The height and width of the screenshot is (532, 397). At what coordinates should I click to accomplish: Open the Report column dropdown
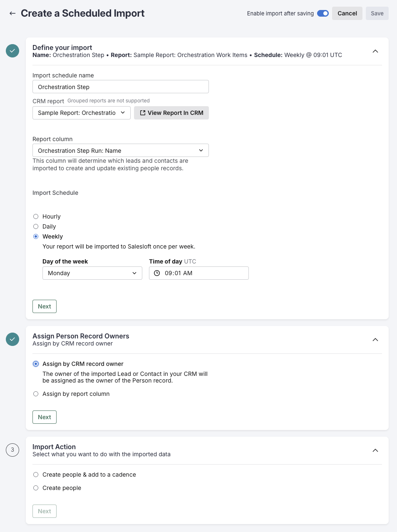point(120,150)
